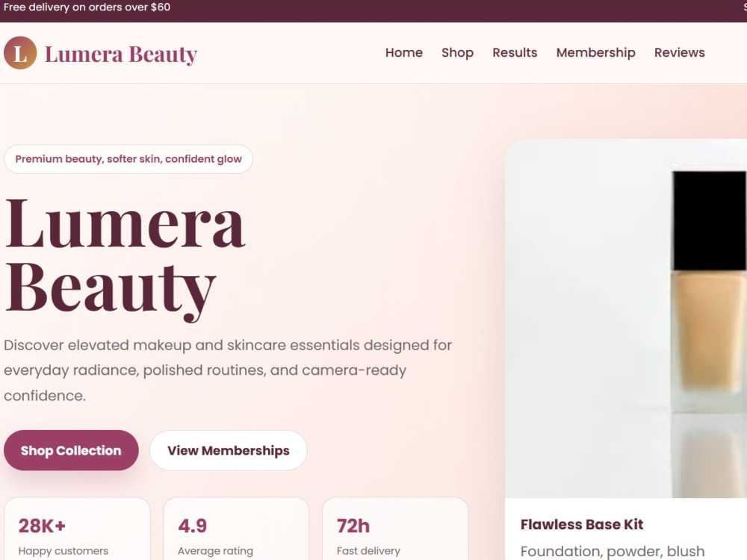Click the Flawless Base Kit title
This screenshot has width=747, height=560.
[582, 524]
